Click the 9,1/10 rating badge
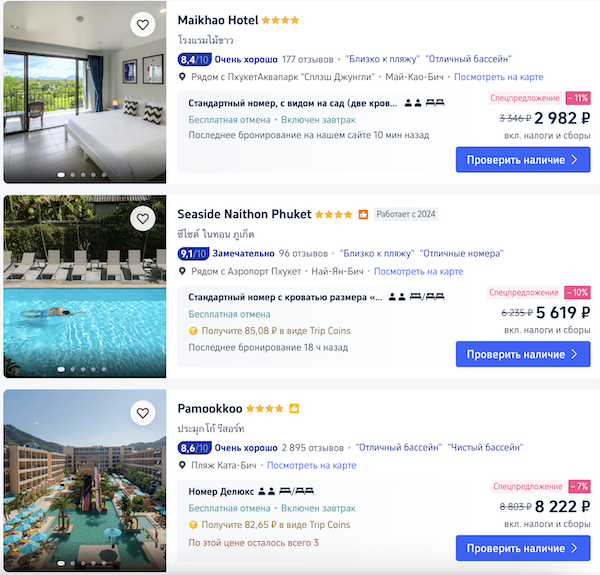The height and width of the screenshot is (575, 600). point(193,253)
